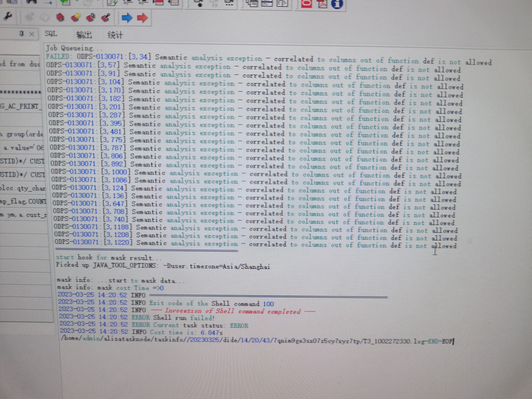Viewport: 532px width, 399px height.
Task: Click red 'Invocation of Shell command completed' text
Action: pos(233,311)
